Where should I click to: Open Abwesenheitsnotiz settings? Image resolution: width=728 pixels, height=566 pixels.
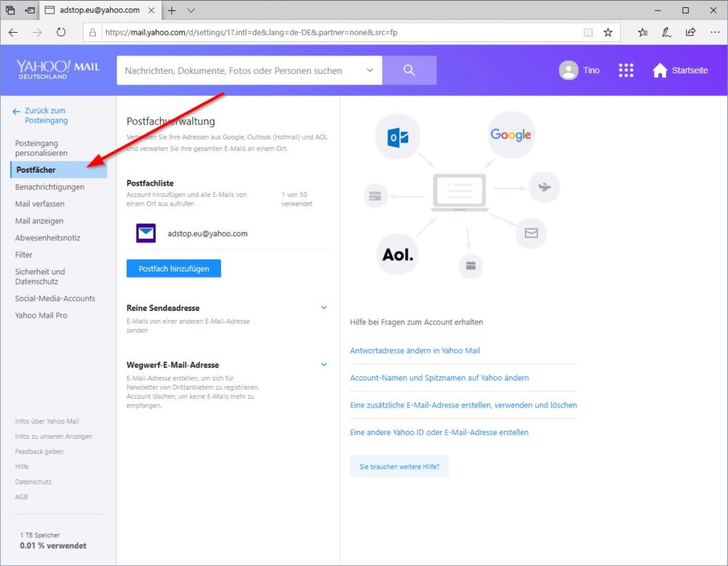[x=48, y=237]
